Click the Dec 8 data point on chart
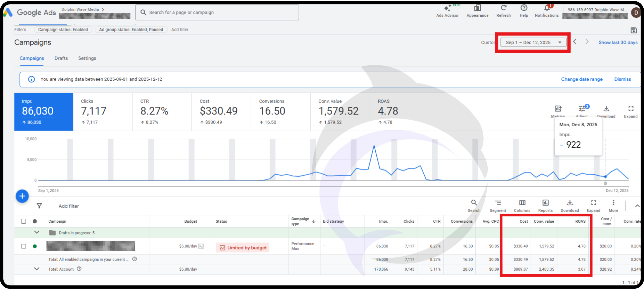644x291 pixels. point(605,176)
